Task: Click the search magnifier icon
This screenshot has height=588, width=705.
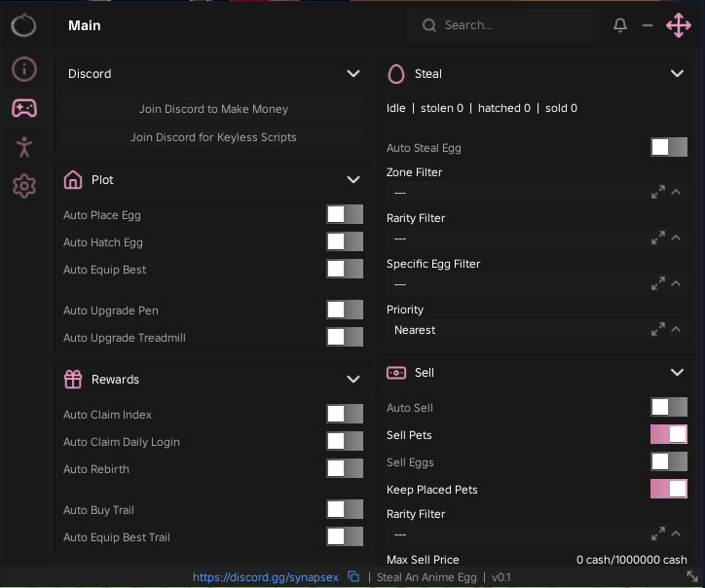Action: (428, 25)
